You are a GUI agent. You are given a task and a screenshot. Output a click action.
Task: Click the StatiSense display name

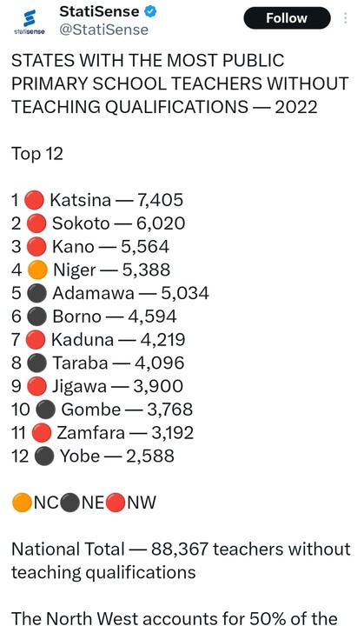[x=99, y=11]
